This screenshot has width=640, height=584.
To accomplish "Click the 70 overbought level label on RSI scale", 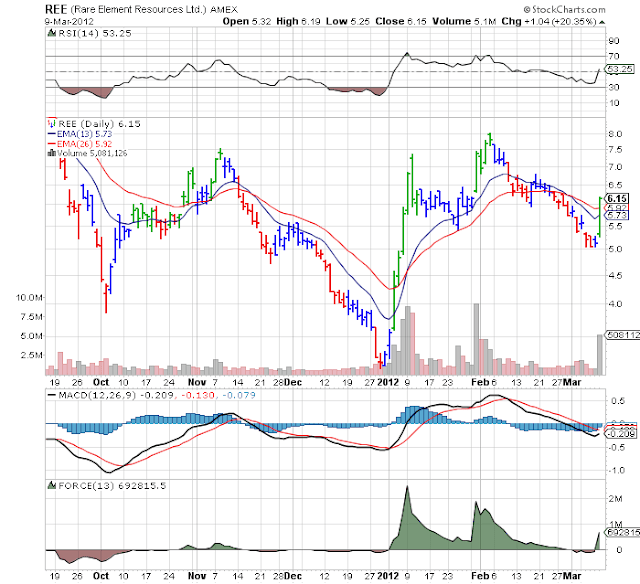I will [614, 56].
